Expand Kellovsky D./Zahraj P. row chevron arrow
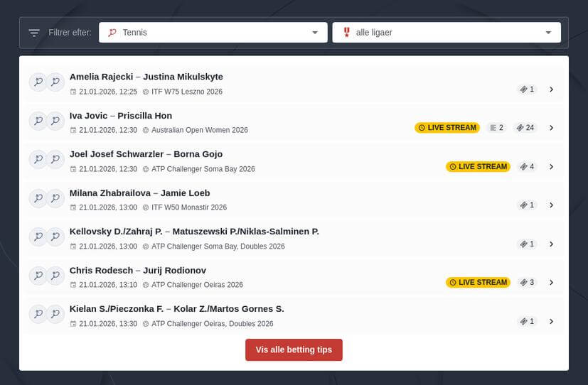Viewport: 588px width, 385px height. (551, 244)
